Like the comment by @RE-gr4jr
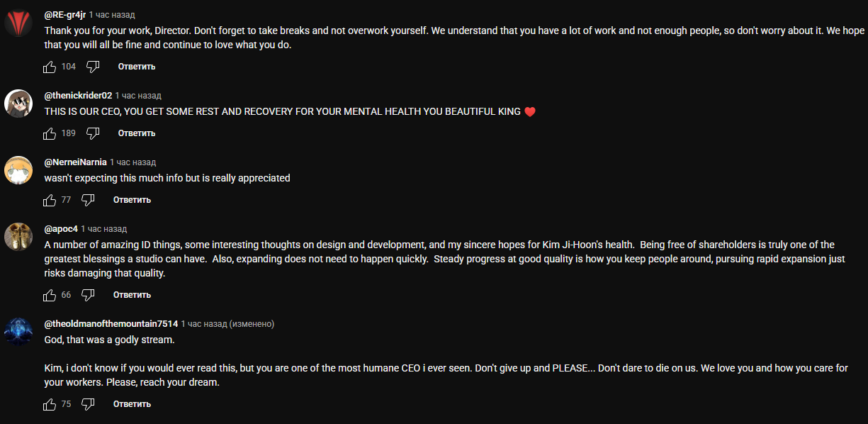The height and width of the screenshot is (424, 868). pyautogui.click(x=50, y=67)
